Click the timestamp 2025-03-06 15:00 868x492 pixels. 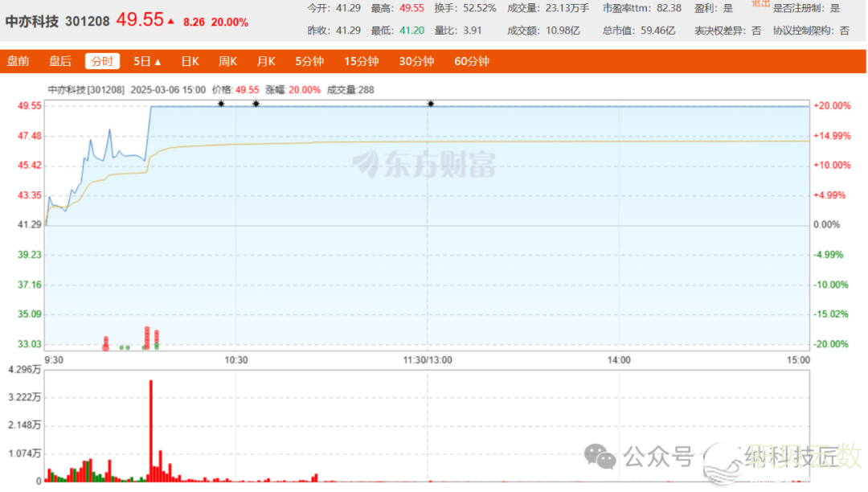[168, 90]
